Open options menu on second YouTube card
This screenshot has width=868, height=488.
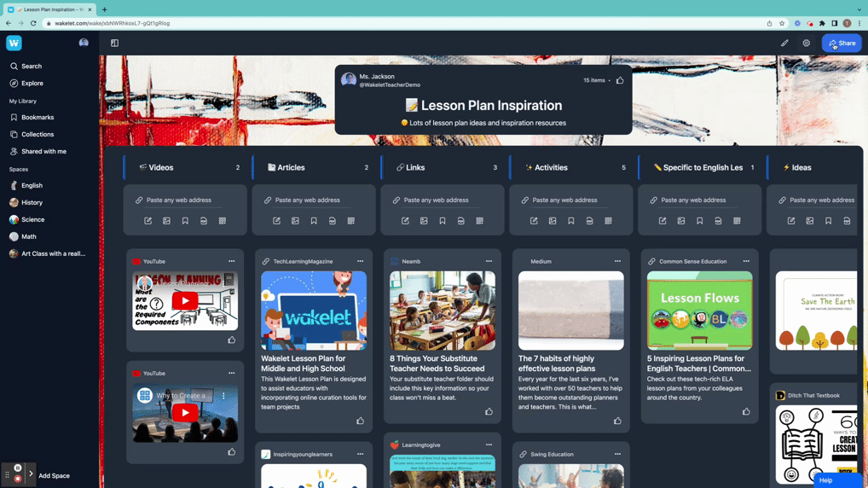pos(231,373)
